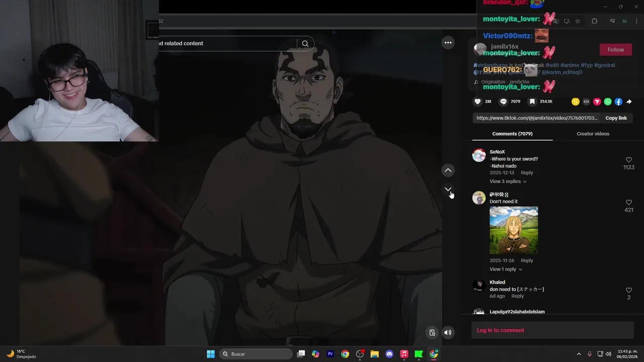Screen dimensions: 644x362
Task: Click the search magnifier icon on TikTok
Action: (305, 43)
